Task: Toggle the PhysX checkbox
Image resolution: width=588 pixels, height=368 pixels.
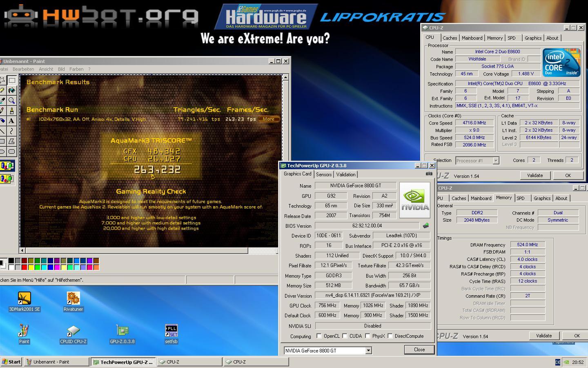Action: pyautogui.click(x=367, y=336)
